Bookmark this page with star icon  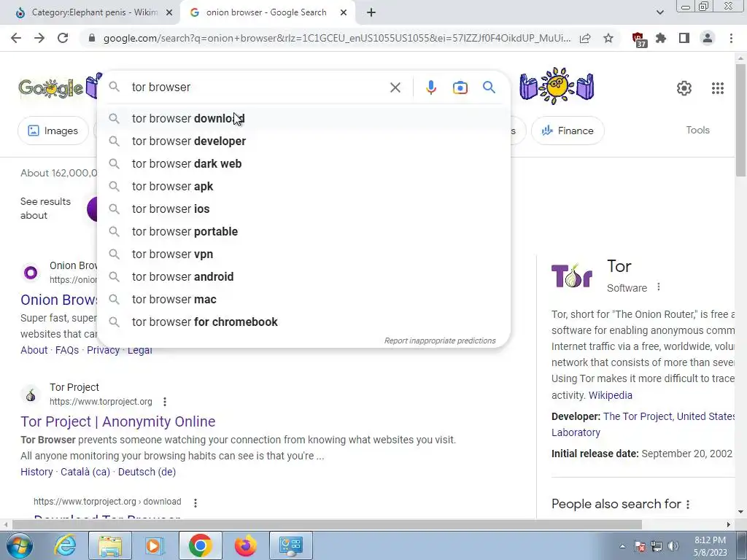tap(608, 38)
